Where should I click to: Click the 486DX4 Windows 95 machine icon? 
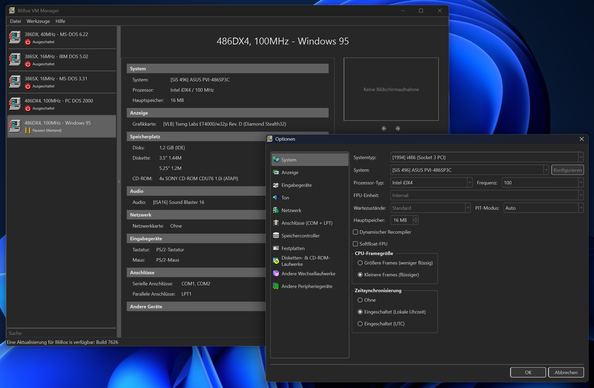[15, 126]
